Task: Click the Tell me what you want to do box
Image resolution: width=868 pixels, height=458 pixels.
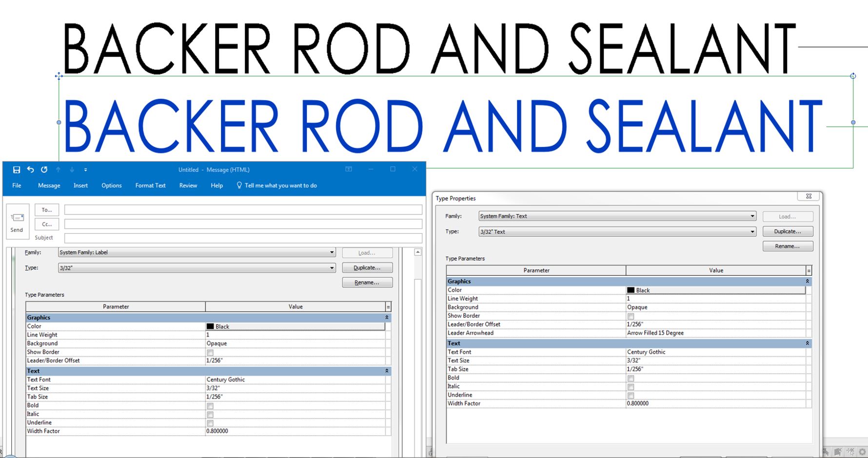Action: 277,186
